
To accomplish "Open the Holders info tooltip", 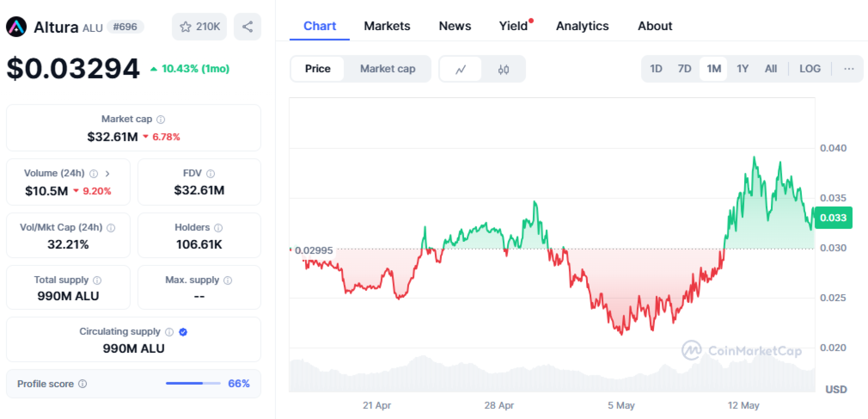I will 218,227.
